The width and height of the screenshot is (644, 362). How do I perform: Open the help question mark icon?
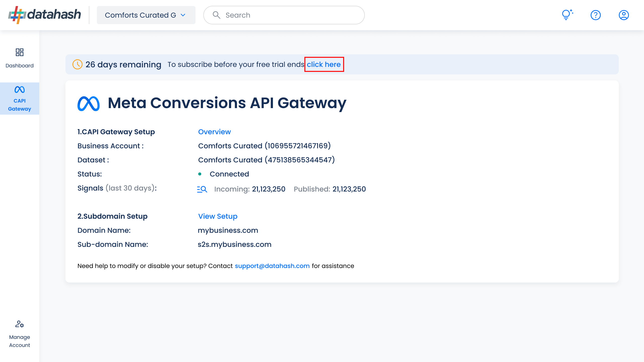[x=596, y=15]
